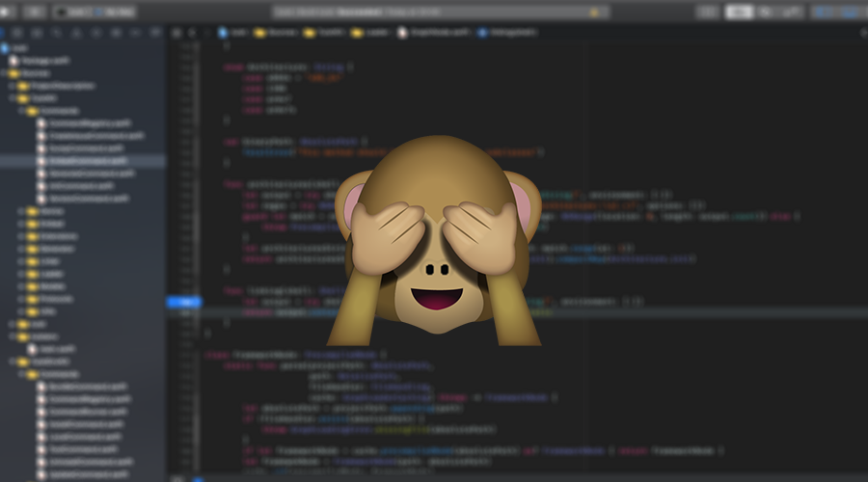868x482 pixels.
Task: Open the yellow warning indicator in activity bar
Action: [x=594, y=13]
